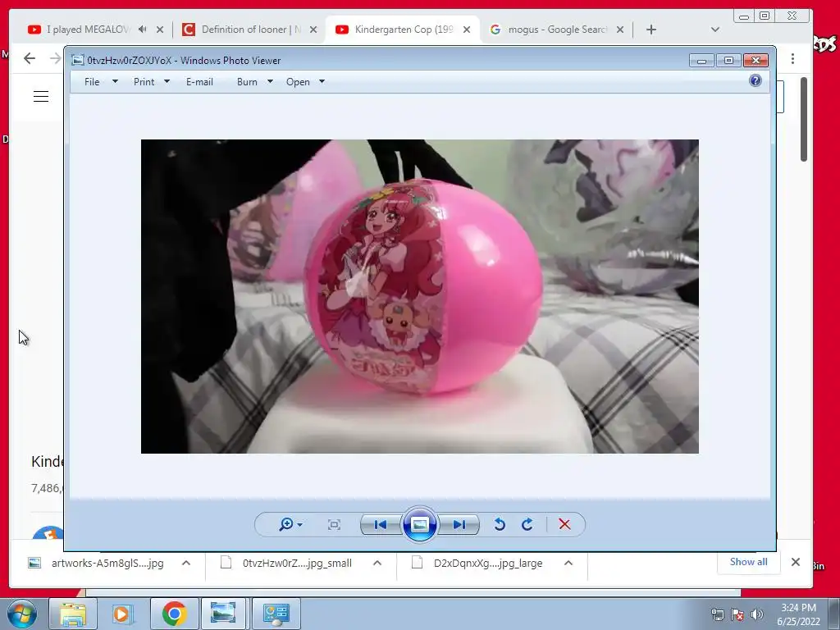Expand options for D2xDqnxXg jpg_large download
The height and width of the screenshot is (630, 840).
click(568, 563)
